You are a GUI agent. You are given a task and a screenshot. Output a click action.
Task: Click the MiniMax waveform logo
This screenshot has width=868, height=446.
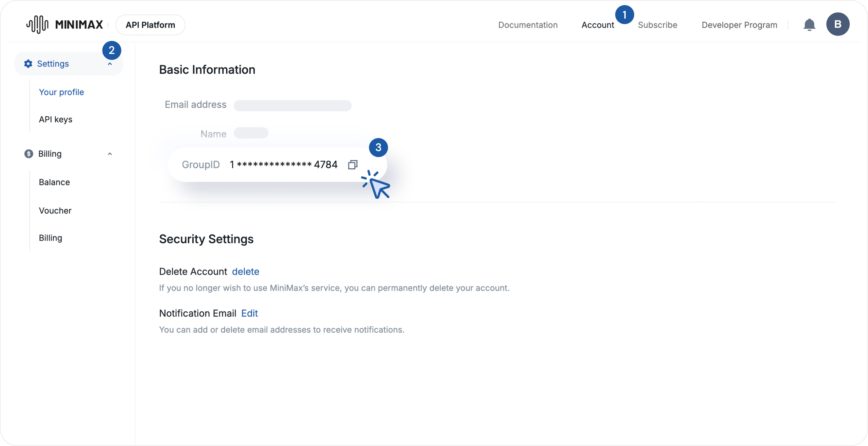[37, 25]
